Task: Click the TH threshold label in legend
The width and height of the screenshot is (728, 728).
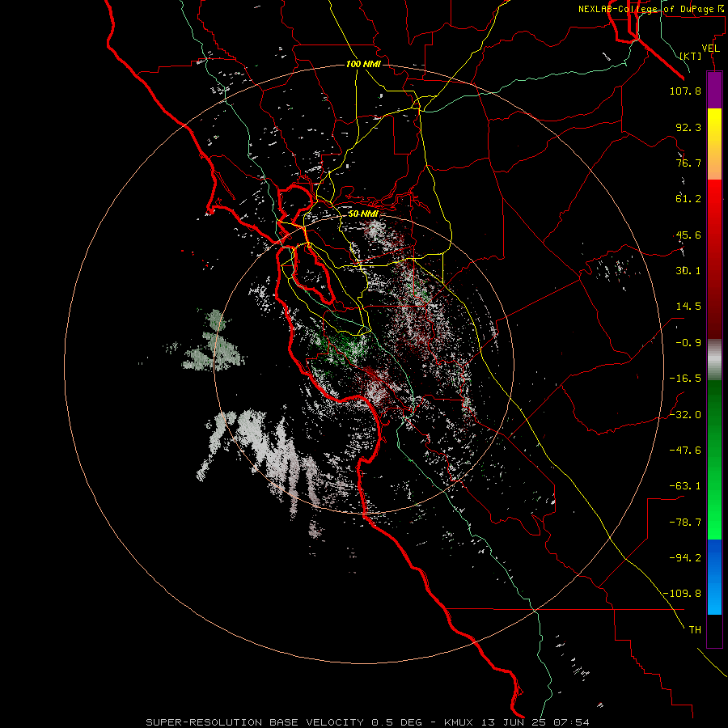Action: 695,630
